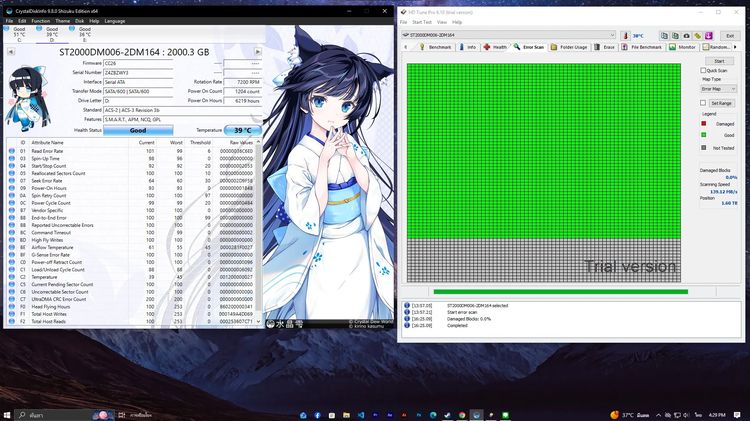Click Completed log entry in HD Tune

click(457, 325)
